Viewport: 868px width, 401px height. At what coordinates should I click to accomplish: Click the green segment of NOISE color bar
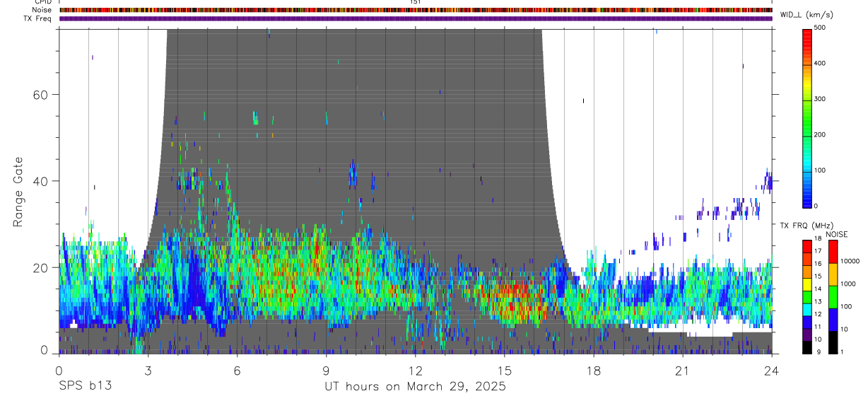(x=833, y=297)
